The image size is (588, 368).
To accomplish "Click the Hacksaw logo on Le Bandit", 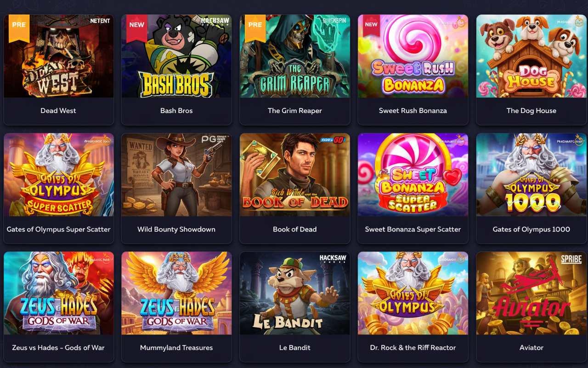I will [x=333, y=259].
